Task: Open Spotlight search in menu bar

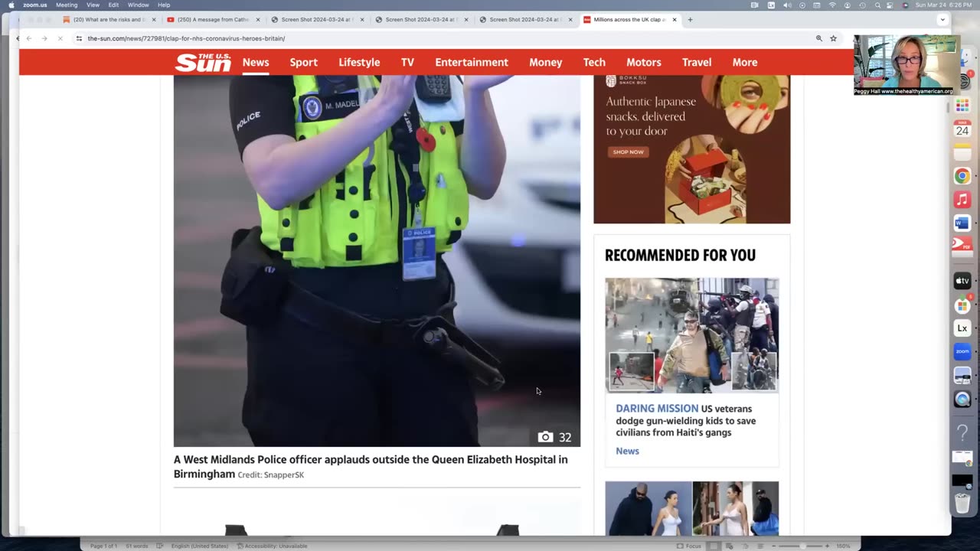Action: click(877, 5)
